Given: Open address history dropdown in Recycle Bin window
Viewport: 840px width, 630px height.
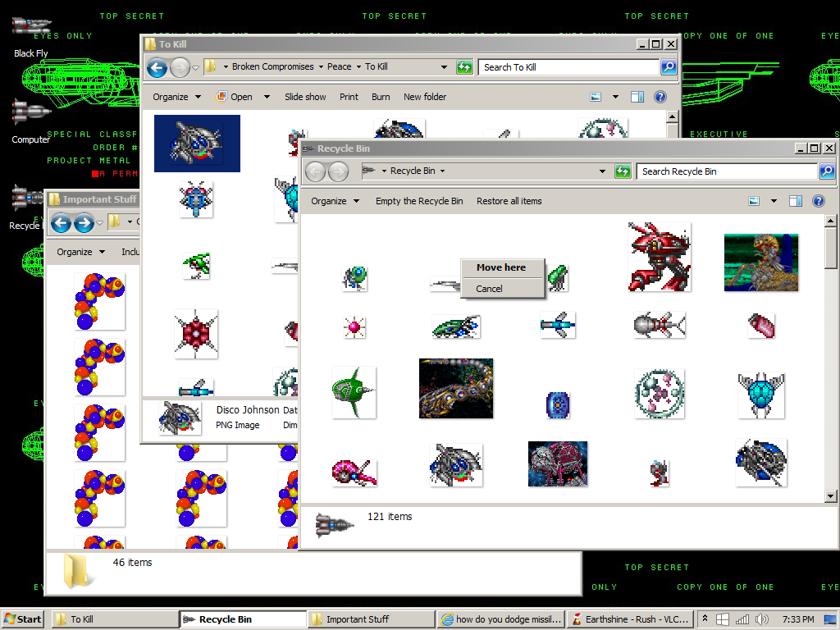Looking at the screenshot, I should (602, 171).
